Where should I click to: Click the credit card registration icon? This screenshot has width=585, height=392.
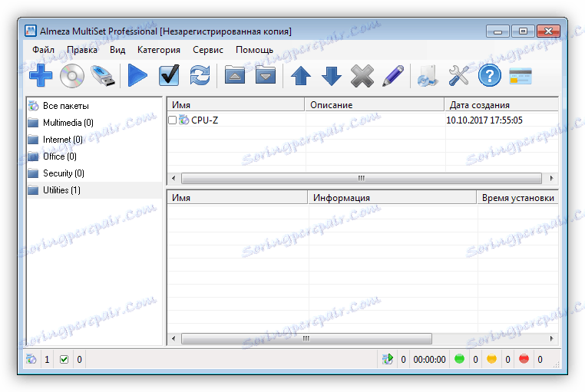coord(521,76)
